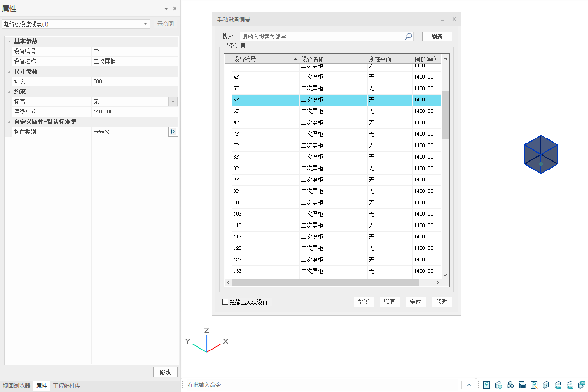Click the first document info icon in status bar
Image resolution: width=588 pixels, height=392 pixels.
point(486,385)
